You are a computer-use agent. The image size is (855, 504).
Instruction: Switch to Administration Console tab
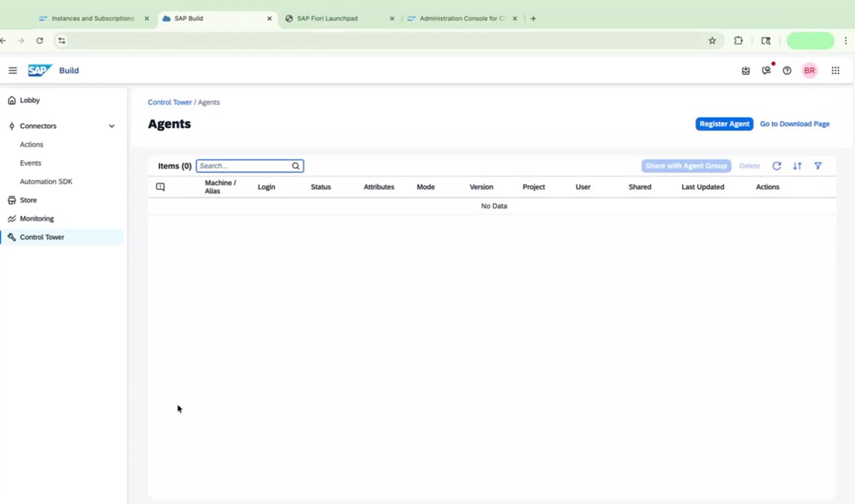pyautogui.click(x=463, y=19)
